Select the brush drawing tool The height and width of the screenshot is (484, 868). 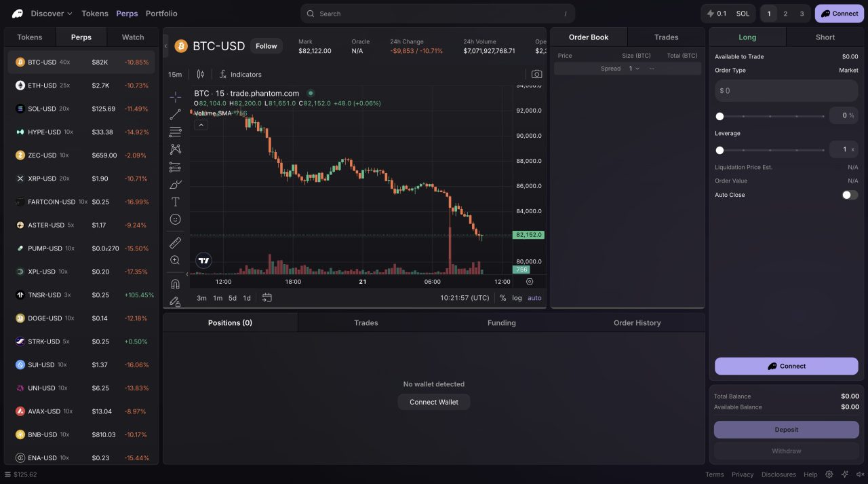(x=176, y=185)
